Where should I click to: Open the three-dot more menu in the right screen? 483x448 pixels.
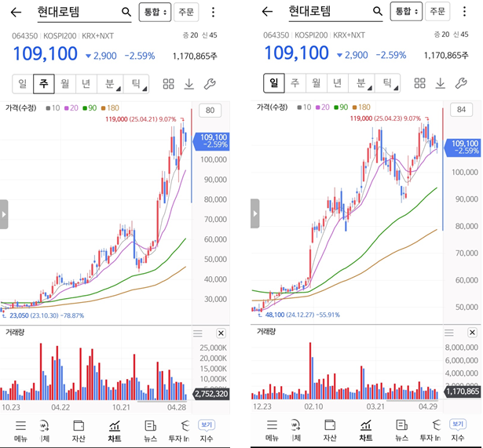pyautogui.click(x=464, y=12)
